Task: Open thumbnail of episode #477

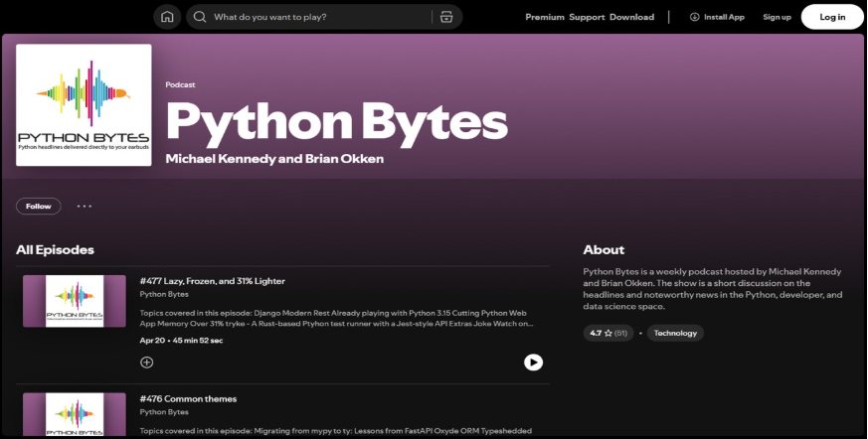Action: 75,301
